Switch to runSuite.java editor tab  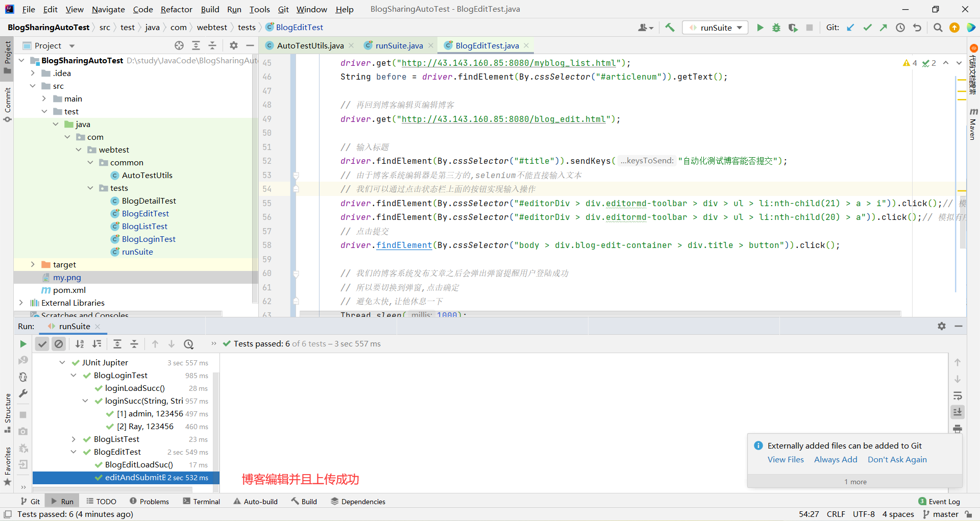pyautogui.click(x=399, y=45)
